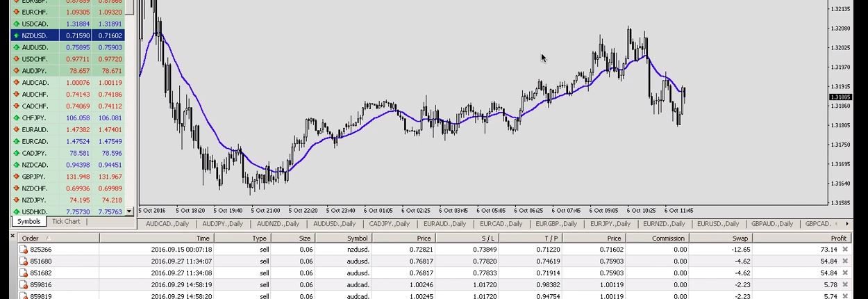Close the nzdusd order with 73.14 profit
The width and height of the screenshot is (868, 299).
(x=845, y=249)
